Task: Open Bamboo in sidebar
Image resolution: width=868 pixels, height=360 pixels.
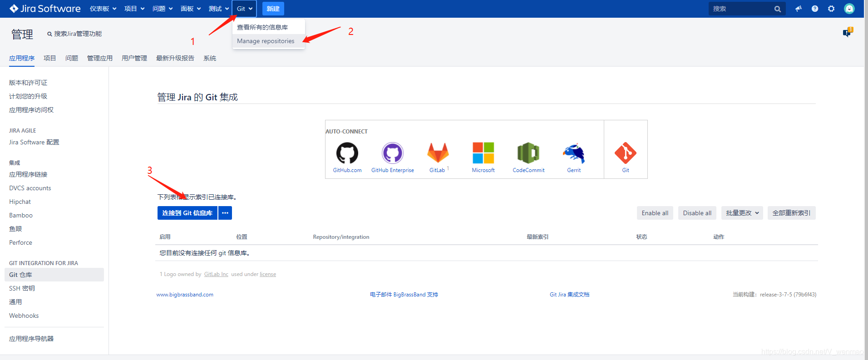Action: pyautogui.click(x=21, y=215)
